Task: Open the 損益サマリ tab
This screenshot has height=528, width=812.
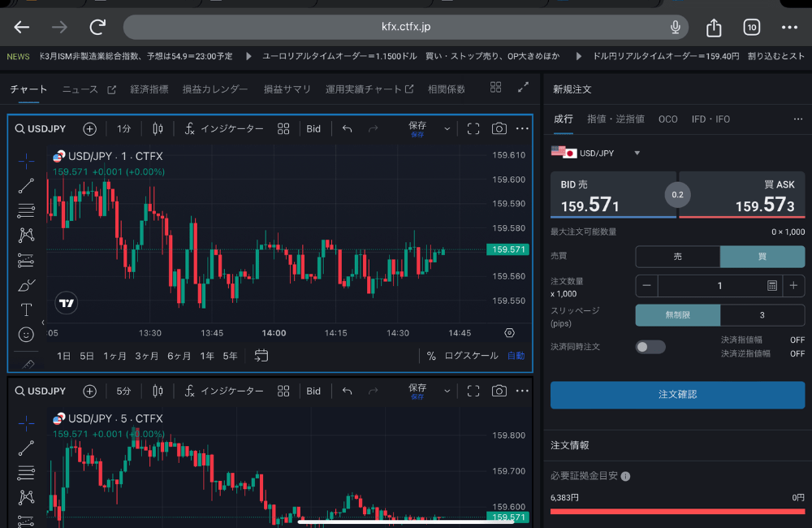Action: click(x=287, y=89)
